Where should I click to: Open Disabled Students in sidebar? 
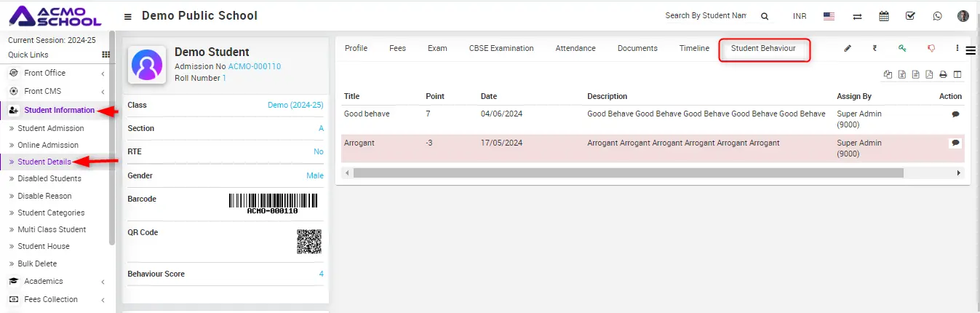click(x=49, y=178)
